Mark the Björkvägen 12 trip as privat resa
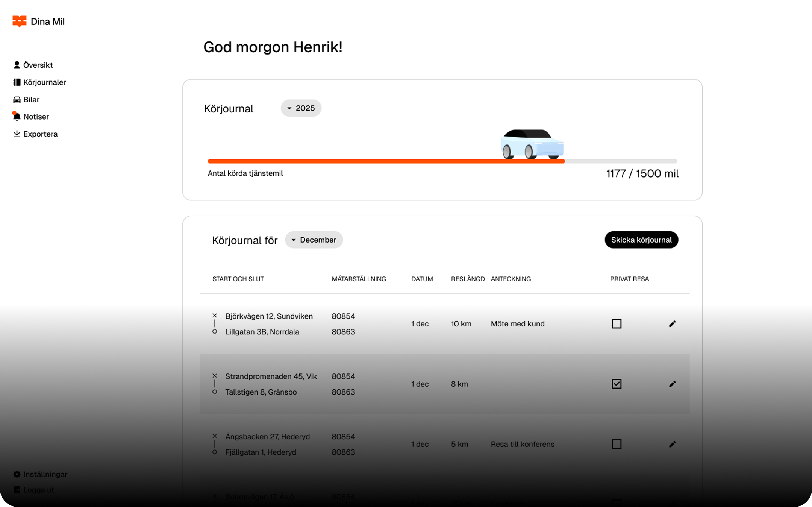This screenshot has width=812, height=507. point(617,323)
